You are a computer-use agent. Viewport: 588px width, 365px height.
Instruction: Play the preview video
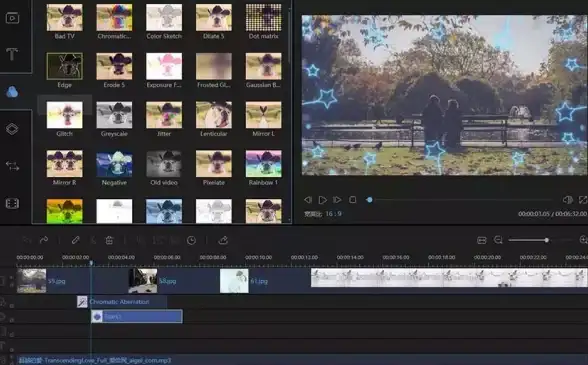click(x=322, y=200)
